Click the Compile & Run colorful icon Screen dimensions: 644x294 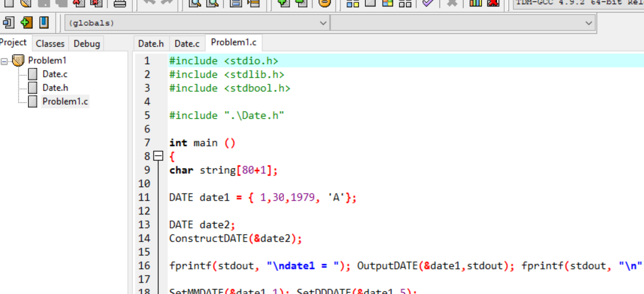[x=388, y=3]
